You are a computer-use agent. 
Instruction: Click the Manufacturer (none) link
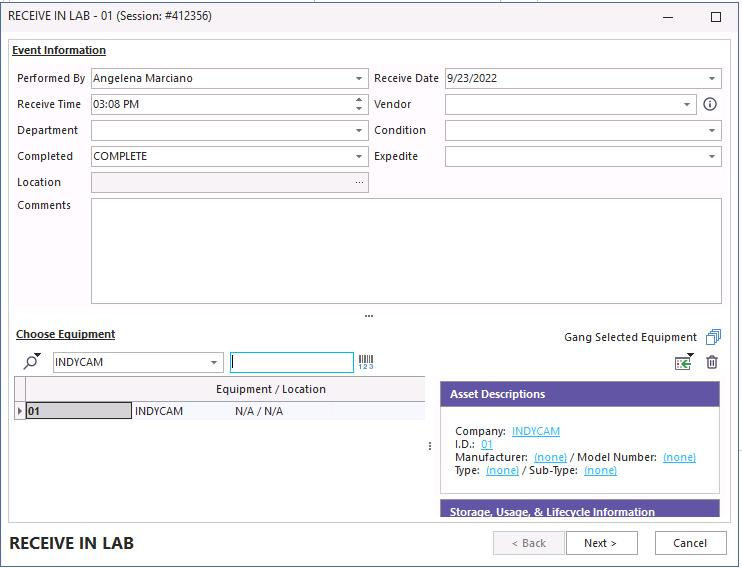[550, 457]
